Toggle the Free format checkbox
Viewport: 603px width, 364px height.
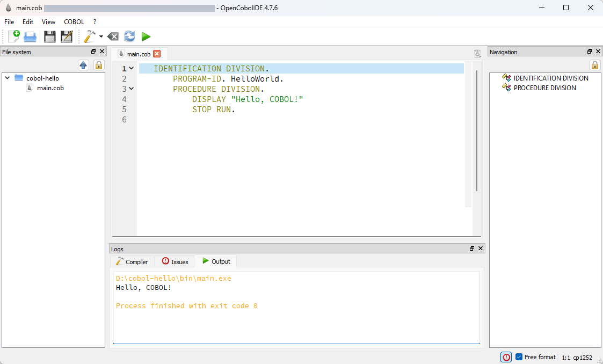[x=519, y=357]
